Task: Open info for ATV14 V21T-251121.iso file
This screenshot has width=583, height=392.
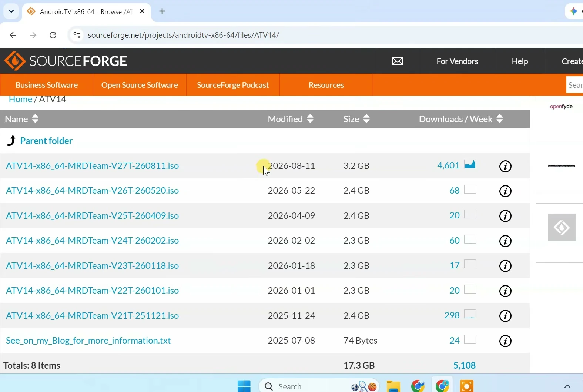Action: tap(505, 316)
